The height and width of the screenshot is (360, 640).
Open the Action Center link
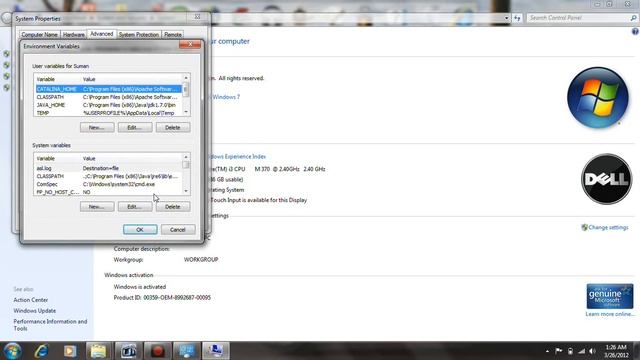[31, 300]
